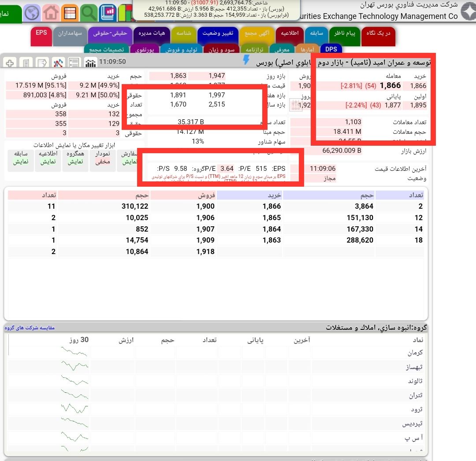Toggle the همگروه display switch
The height and width of the screenshot is (461, 476).
coord(75,161)
